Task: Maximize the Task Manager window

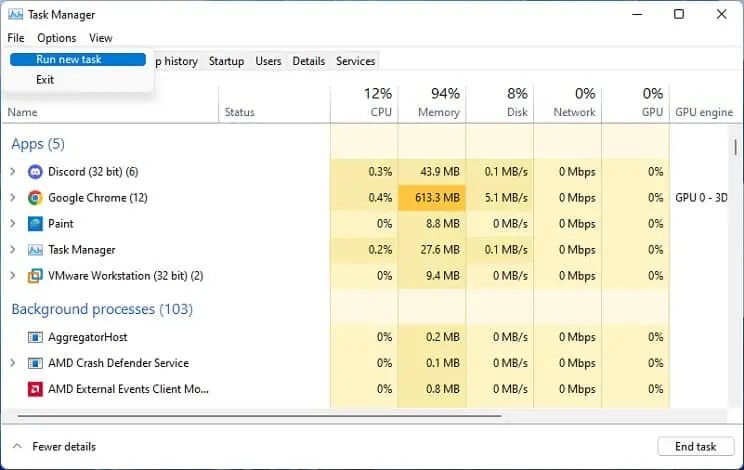Action: [679, 14]
